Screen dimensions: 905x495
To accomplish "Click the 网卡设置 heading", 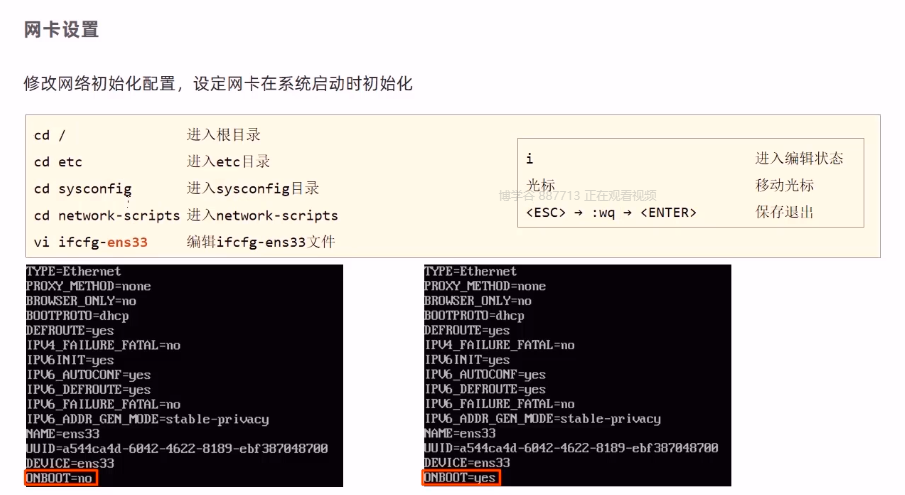I will 61,29.
